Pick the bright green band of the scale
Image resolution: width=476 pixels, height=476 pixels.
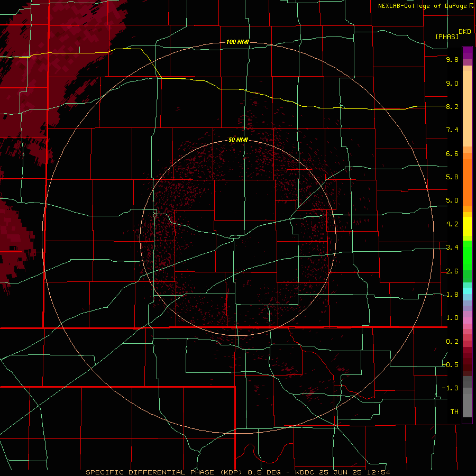(467, 255)
